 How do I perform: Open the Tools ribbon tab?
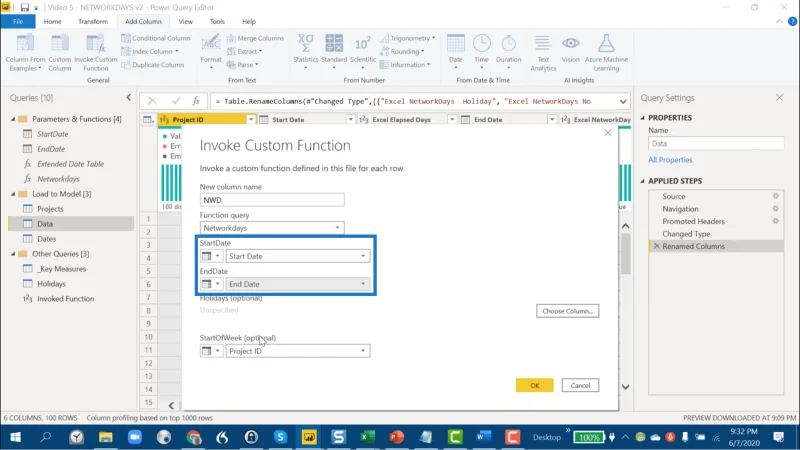[x=217, y=21]
